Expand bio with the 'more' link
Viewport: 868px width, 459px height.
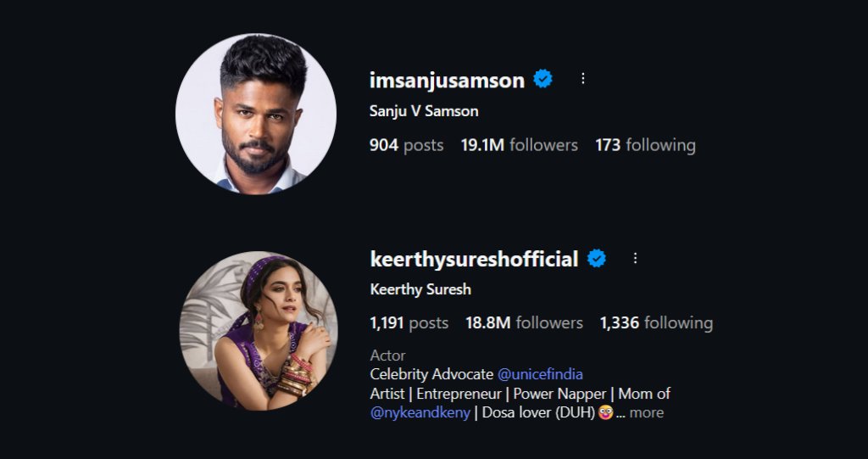(x=647, y=413)
